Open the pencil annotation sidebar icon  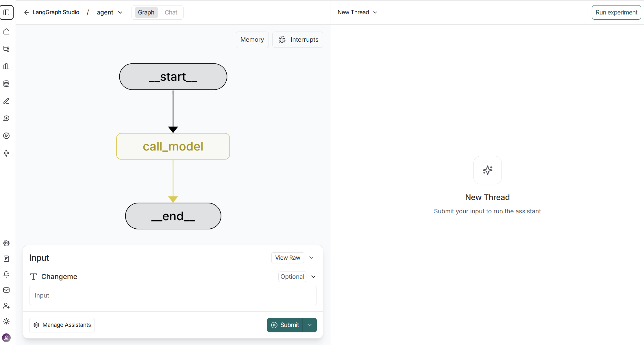click(6, 101)
